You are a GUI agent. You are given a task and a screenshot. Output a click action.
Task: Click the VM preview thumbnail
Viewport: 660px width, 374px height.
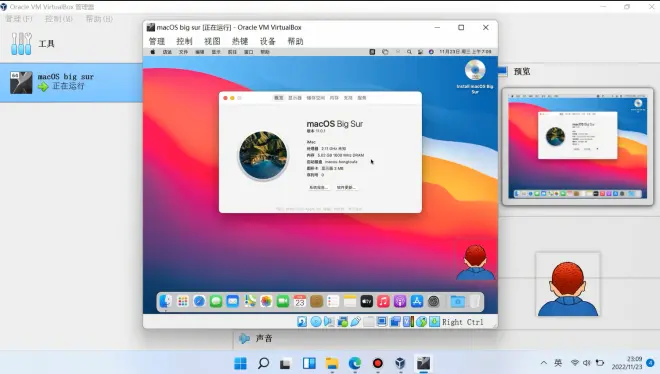tap(578, 146)
